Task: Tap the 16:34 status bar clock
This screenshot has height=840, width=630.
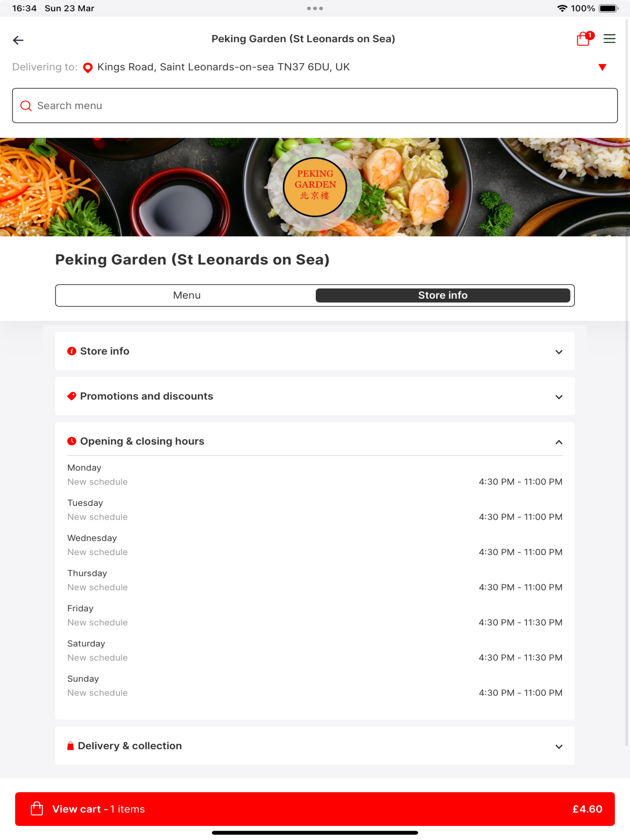Action: coord(24,8)
